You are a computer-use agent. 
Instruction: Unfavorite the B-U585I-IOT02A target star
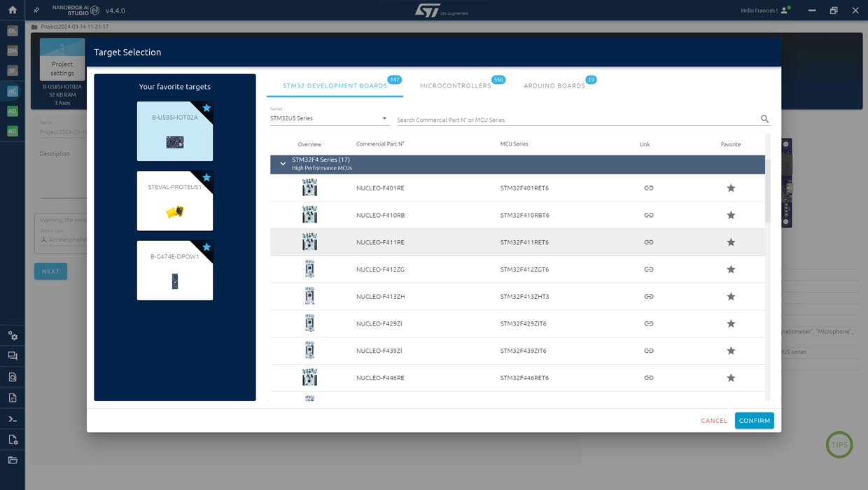point(206,108)
